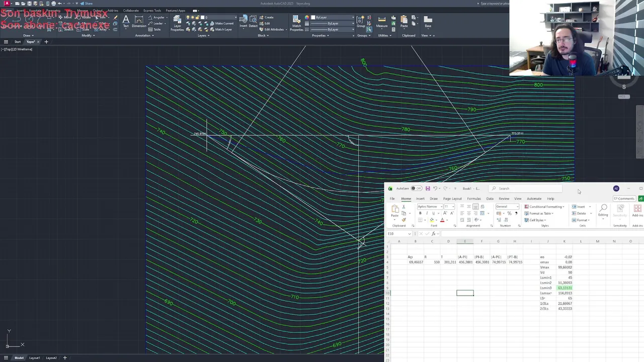Viewport: 644px width, 362px height.
Task: Click in Excel Search box
Action: (x=526, y=189)
